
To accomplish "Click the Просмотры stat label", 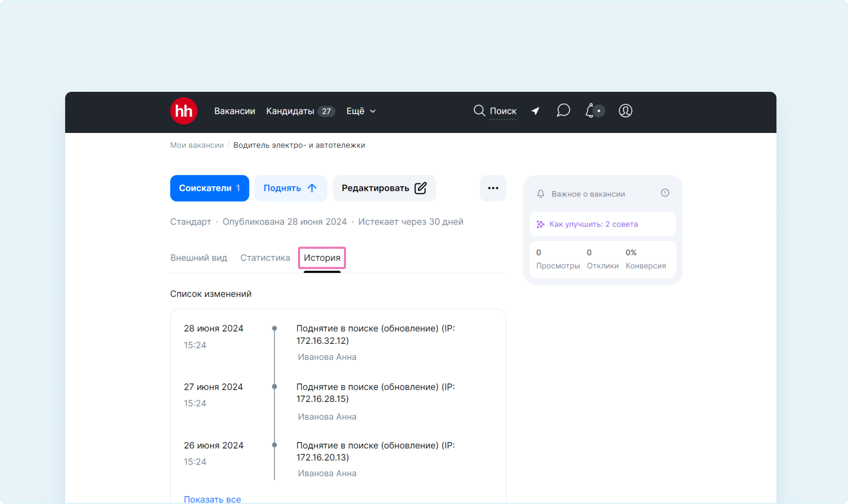I will pos(558,266).
